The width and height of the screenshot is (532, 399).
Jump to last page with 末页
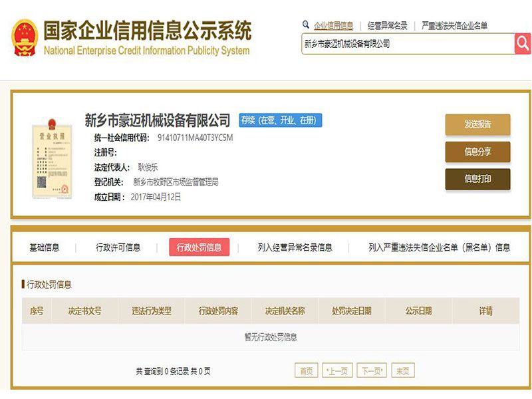click(403, 370)
